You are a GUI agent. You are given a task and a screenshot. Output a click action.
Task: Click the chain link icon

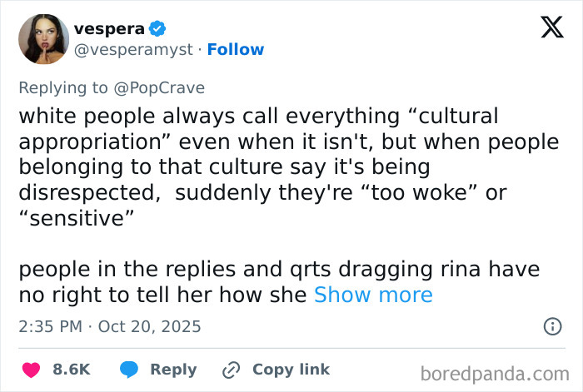231,370
